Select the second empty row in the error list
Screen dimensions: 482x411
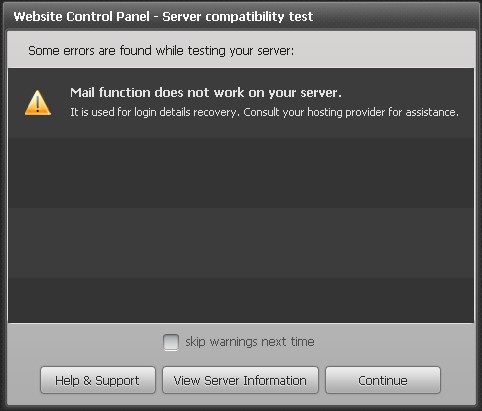click(241, 243)
